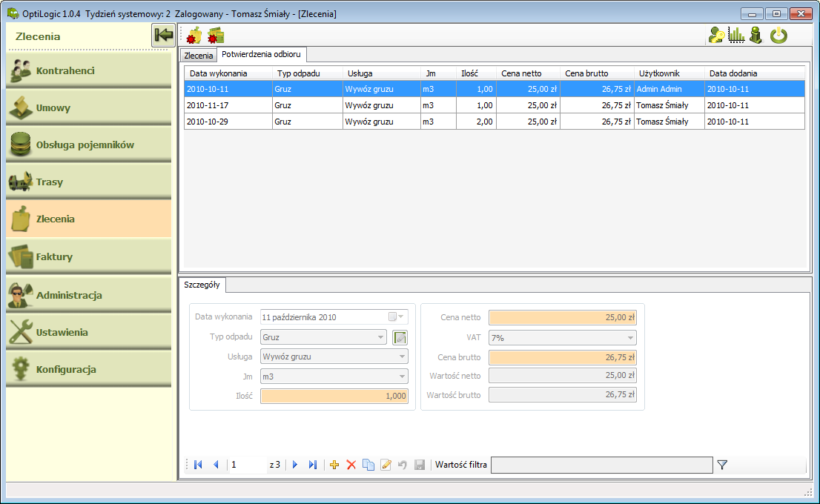The image size is (820, 504).
Task: Click the green info figure icon
Action: (x=755, y=35)
